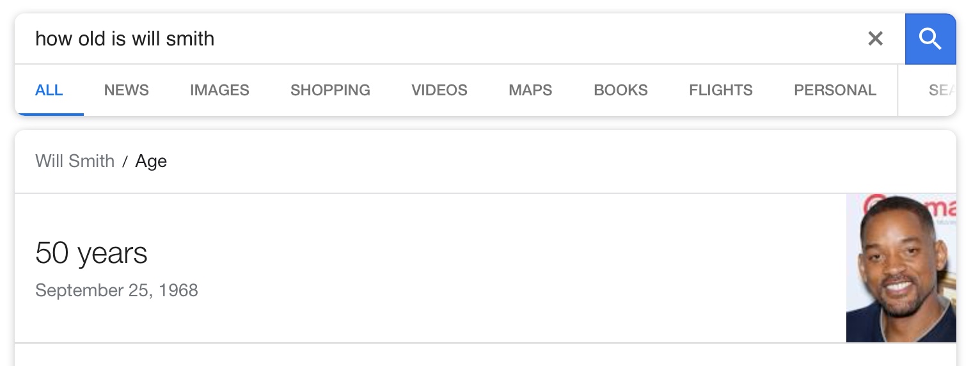980x366 pixels.
Task: Click the partially visible SEARCH tools item
Action: [x=942, y=90]
